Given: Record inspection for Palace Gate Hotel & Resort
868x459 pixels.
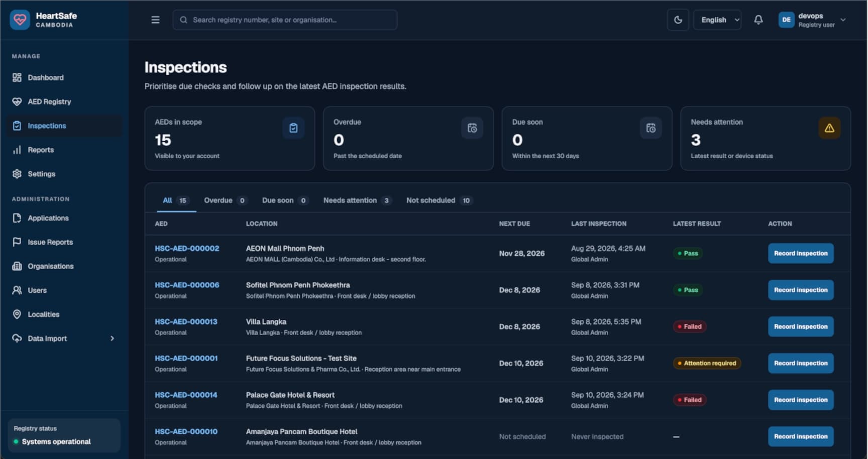Looking at the screenshot, I should [x=801, y=400].
